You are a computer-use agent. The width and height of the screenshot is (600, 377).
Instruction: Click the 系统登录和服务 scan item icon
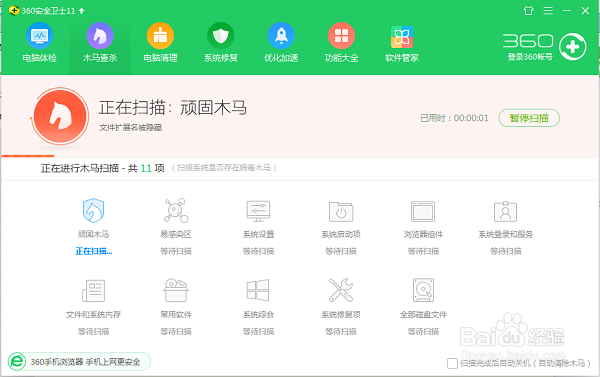click(505, 211)
